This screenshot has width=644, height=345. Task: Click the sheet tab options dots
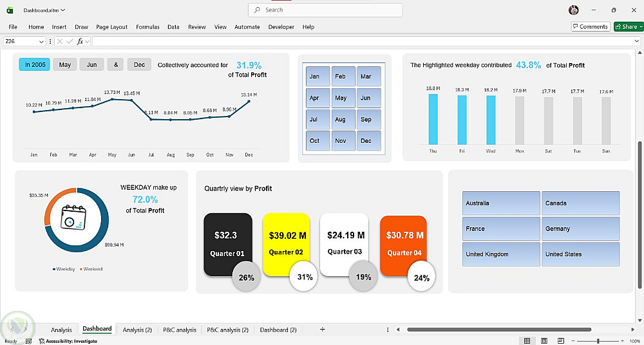coord(388,330)
